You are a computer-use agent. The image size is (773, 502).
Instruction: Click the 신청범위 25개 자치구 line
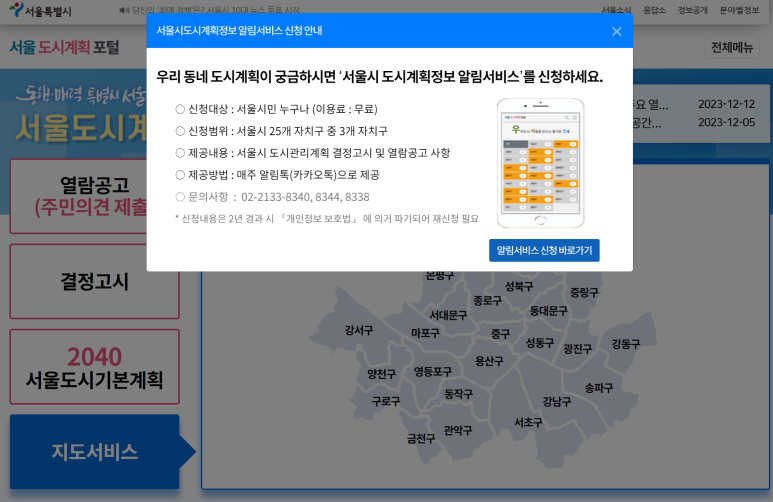point(281,131)
